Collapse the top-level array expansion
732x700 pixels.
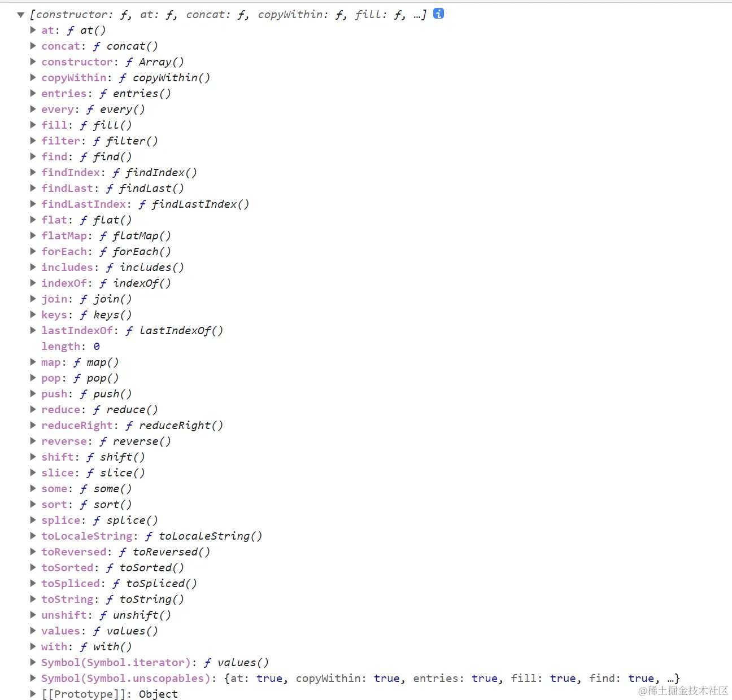(20, 14)
